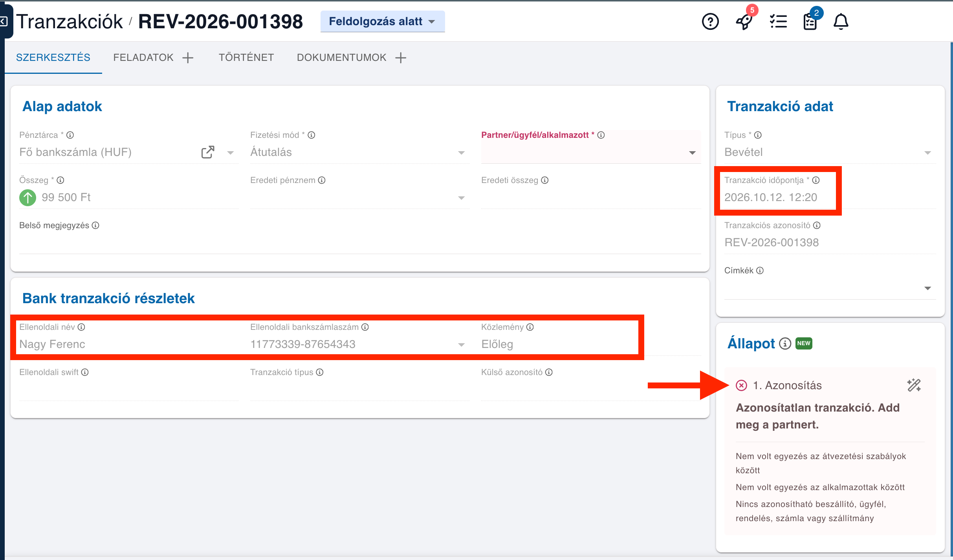Open the Partner/ügyfél/alkalmazott dropdown
The height and width of the screenshot is (560, 953).
(x=693, y=153)
